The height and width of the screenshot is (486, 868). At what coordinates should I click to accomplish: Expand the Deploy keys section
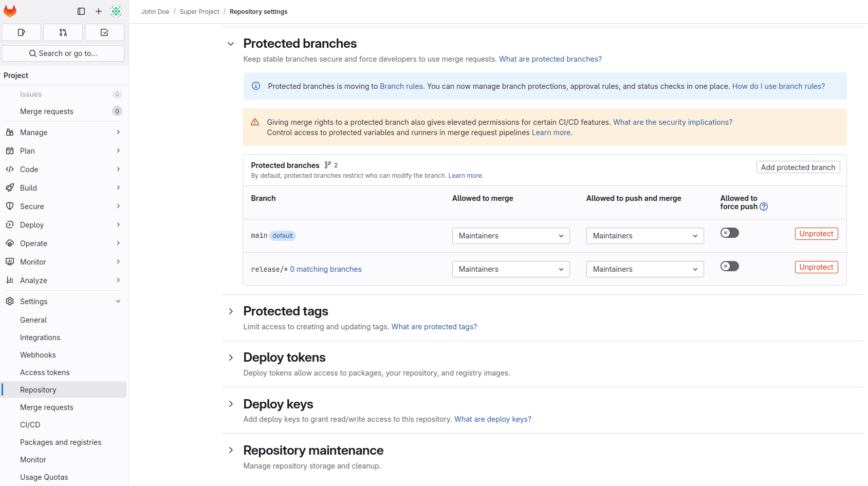coord(230,404)
